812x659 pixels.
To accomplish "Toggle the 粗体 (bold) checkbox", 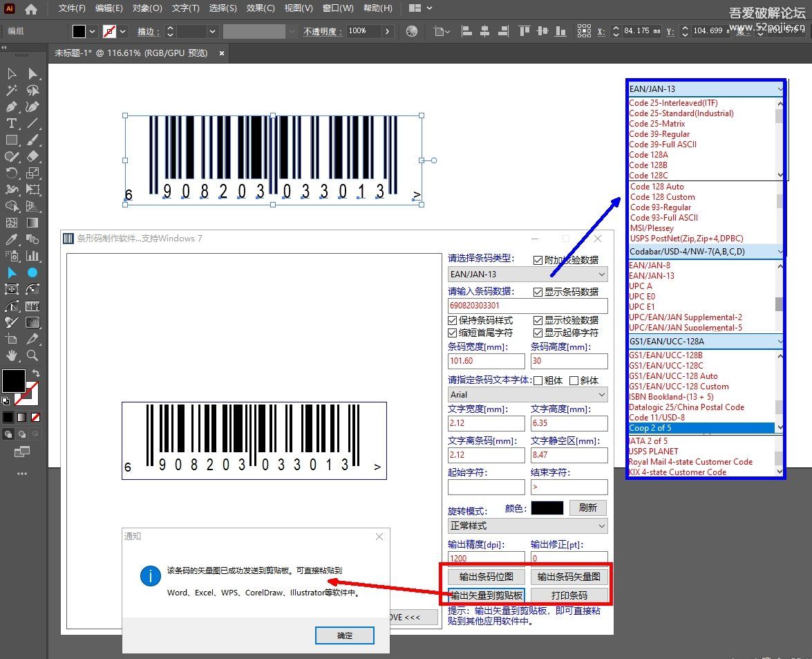I will pos(538,380).
